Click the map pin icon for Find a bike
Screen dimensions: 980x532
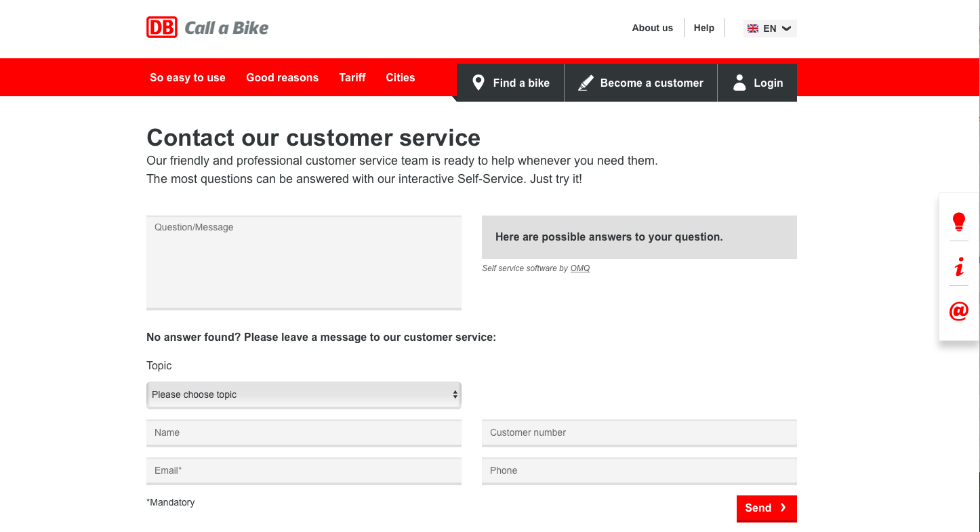pyautogui.click(x=478, y=83)
